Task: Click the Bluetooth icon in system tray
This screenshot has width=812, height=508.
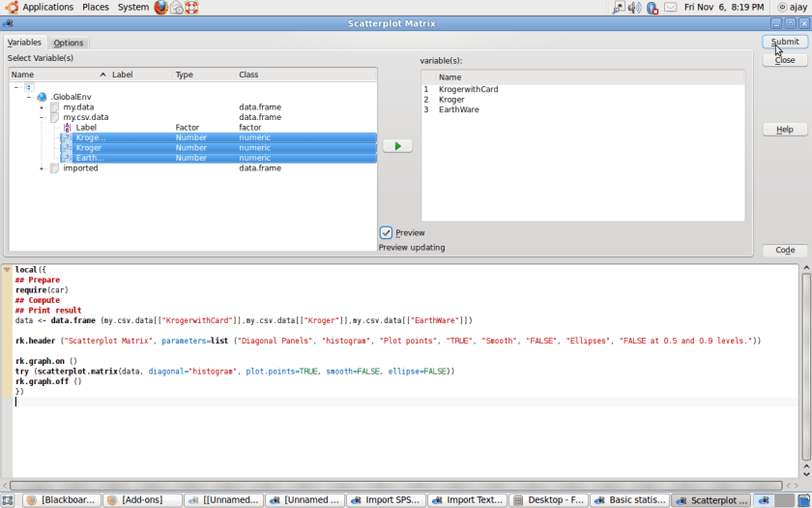Action: point(652,8)
